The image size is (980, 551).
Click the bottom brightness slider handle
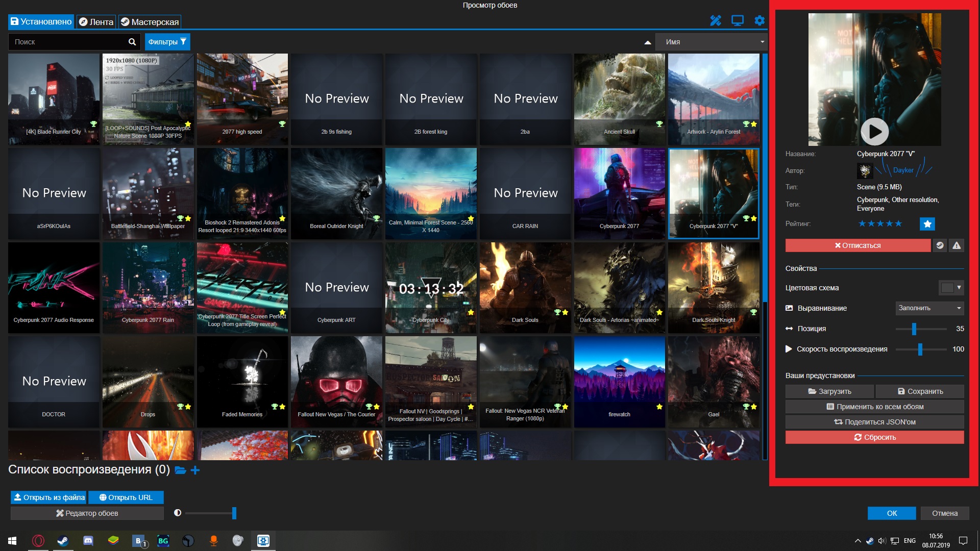[234, 513]
